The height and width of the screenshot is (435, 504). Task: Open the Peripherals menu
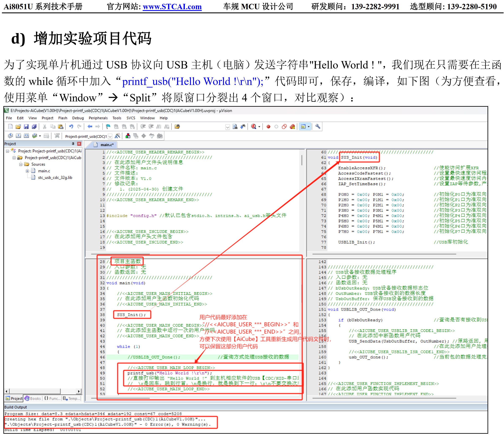click(x=98, y=118)
